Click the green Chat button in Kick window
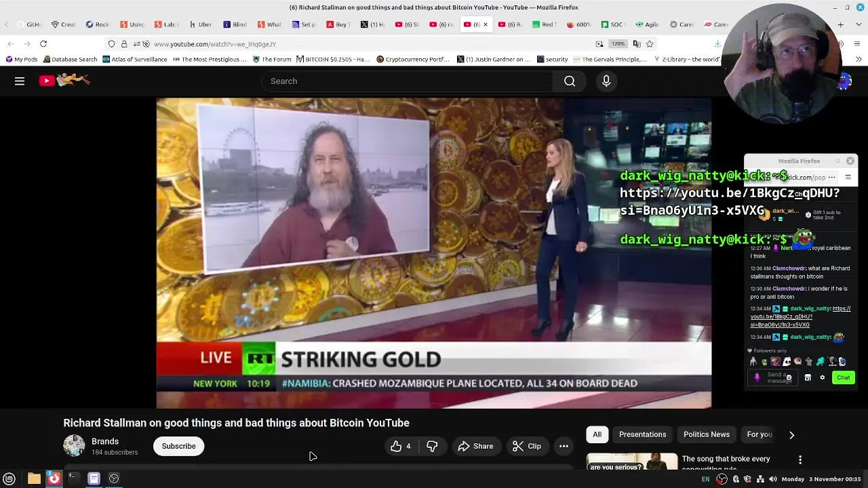Viewport: 868px width, 488px height. [x=843, y=378]
